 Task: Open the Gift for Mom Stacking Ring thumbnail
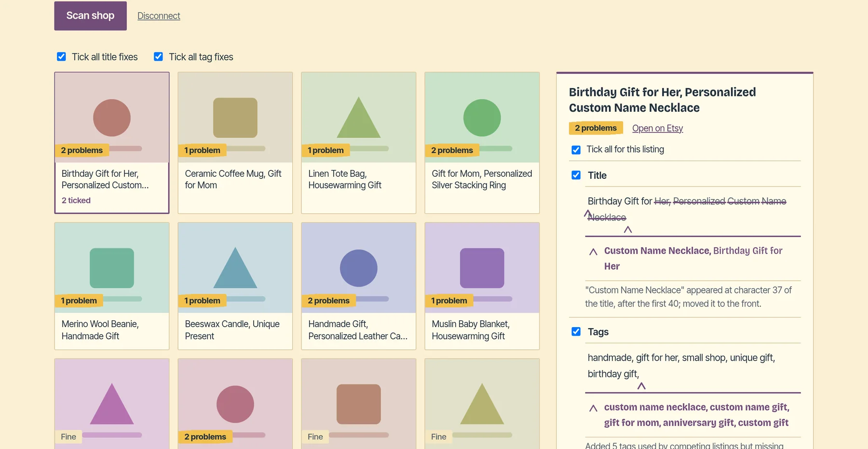(x=482, y=118)
